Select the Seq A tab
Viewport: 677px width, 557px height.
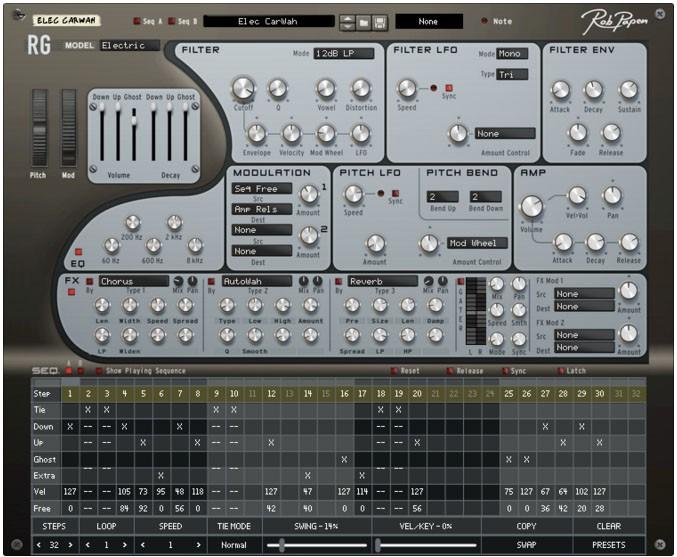(138, 21)
